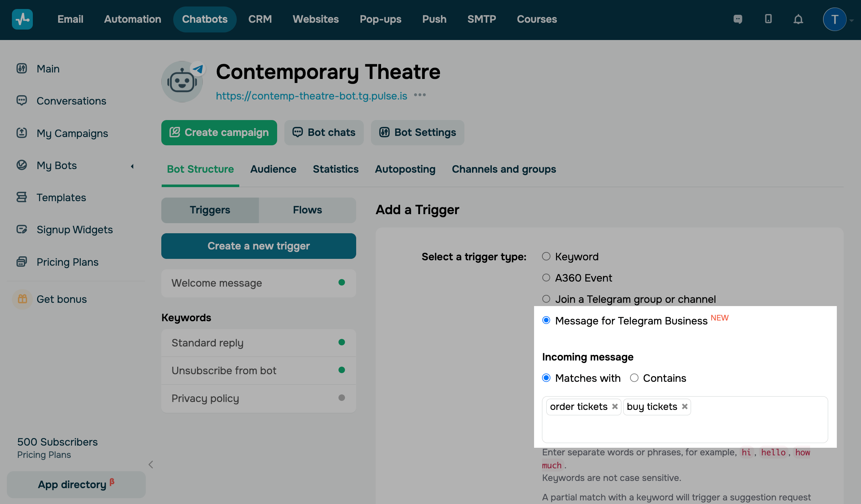Click the bot avatar image
This screenshot has height=504, width=861.
(x=182, y=82)
